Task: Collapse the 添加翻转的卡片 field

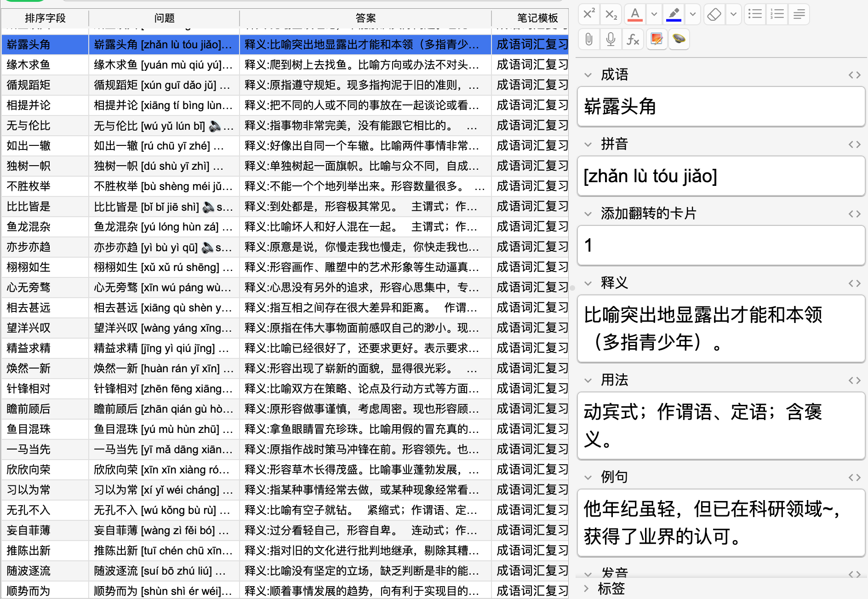Action: point(588,213)
